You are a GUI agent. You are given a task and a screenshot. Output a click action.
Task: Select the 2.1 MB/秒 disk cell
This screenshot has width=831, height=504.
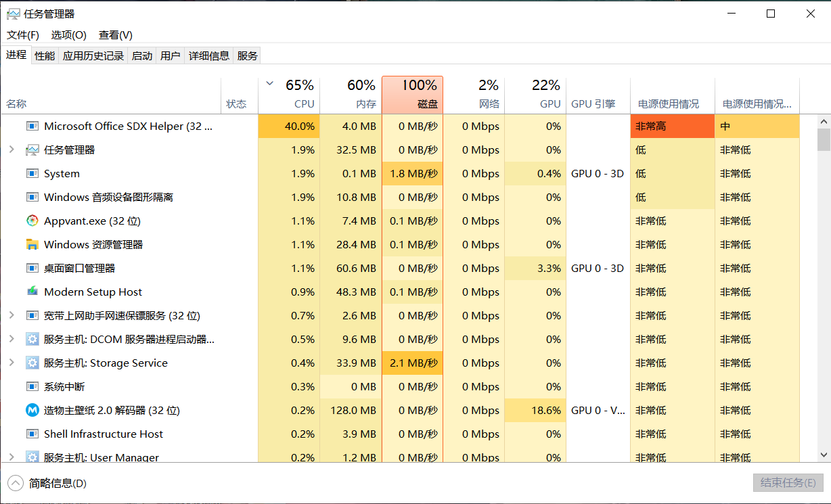pos(413,363)
